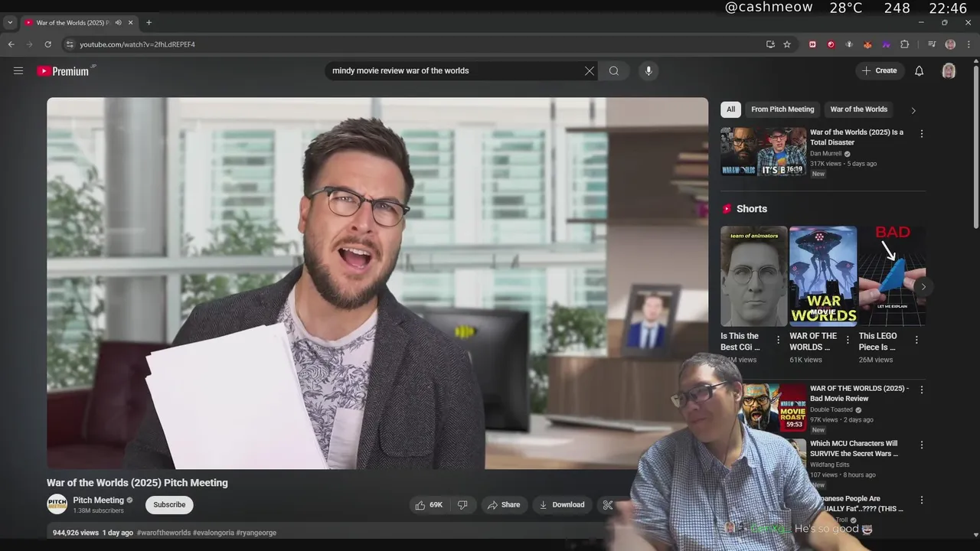
Task: Open 'Is This the Best CGI' short
Action: coord(753,276)
